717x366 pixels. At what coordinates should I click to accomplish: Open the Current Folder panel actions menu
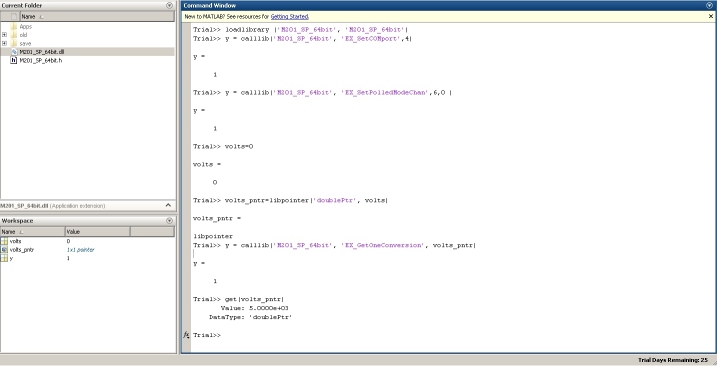pos(169,5)
